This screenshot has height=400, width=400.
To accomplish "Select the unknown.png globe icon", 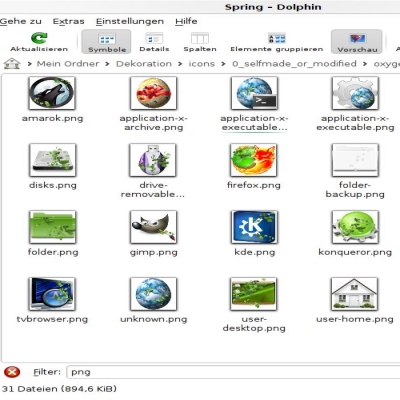I will click(153, 294).
